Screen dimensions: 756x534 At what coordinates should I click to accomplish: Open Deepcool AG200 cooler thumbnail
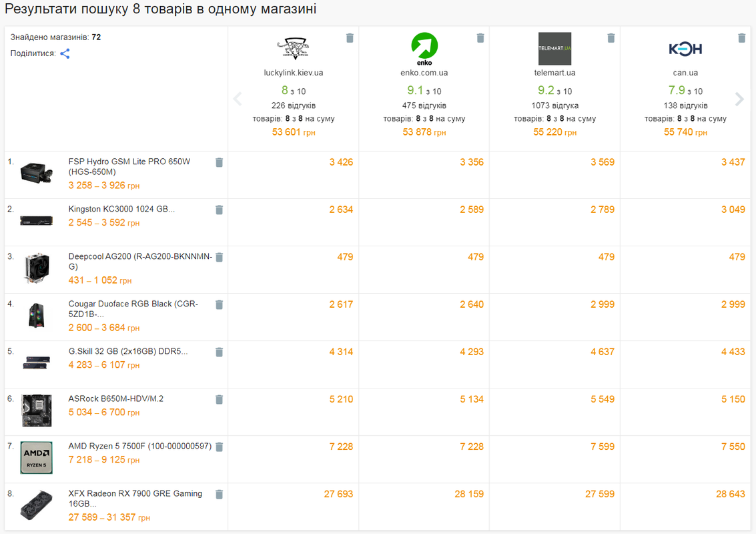tap(37, 268)
